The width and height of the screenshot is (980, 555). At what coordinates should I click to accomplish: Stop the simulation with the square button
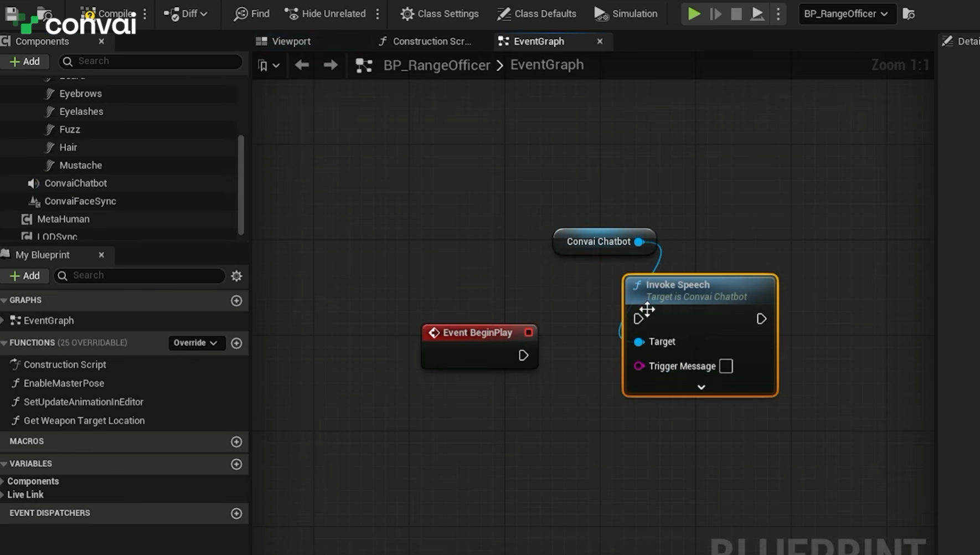point(736,14)
